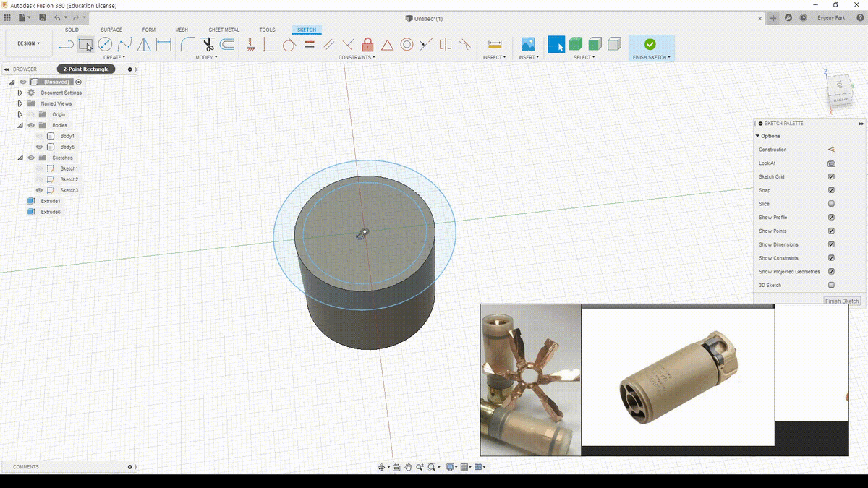Click the Insert image icon

(528, 45)
